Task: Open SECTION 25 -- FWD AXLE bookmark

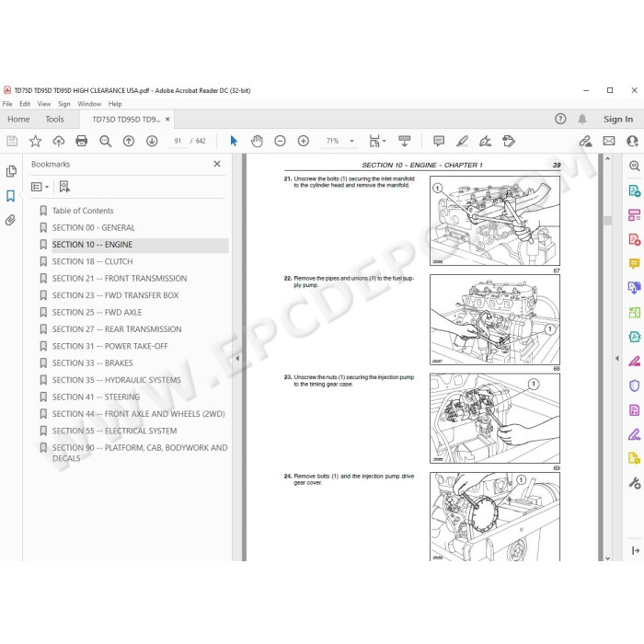Action: pyautogui.click(x=97, y=313)
